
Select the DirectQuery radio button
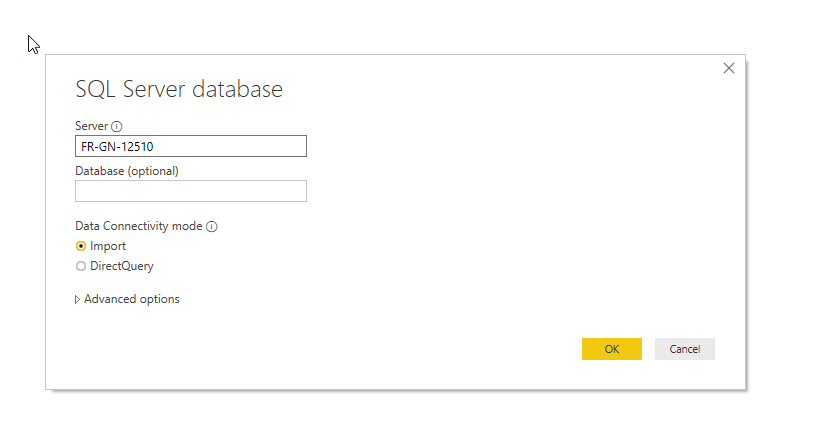81,267
